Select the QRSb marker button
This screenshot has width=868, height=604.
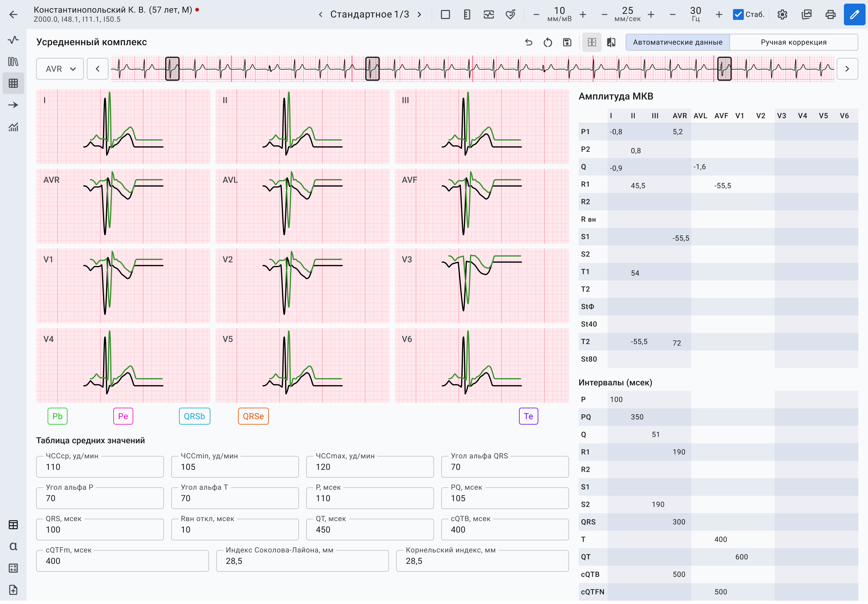194,416
